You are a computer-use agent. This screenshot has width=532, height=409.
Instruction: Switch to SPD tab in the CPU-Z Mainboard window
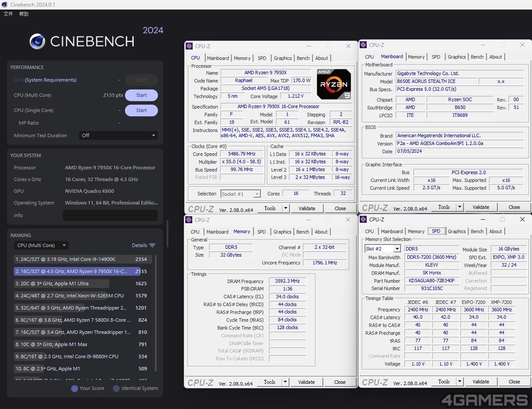tap(436, 57)
